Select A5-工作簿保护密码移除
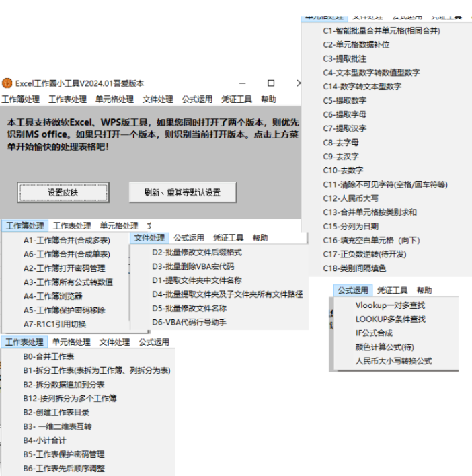 (65, 310)
